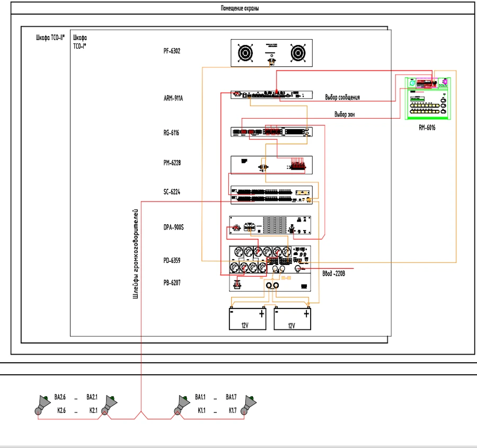Screen dimensions: 477x448
Task: Click the '12V' text on left battery
Action: pyautogui.click(x=245, y=326)
